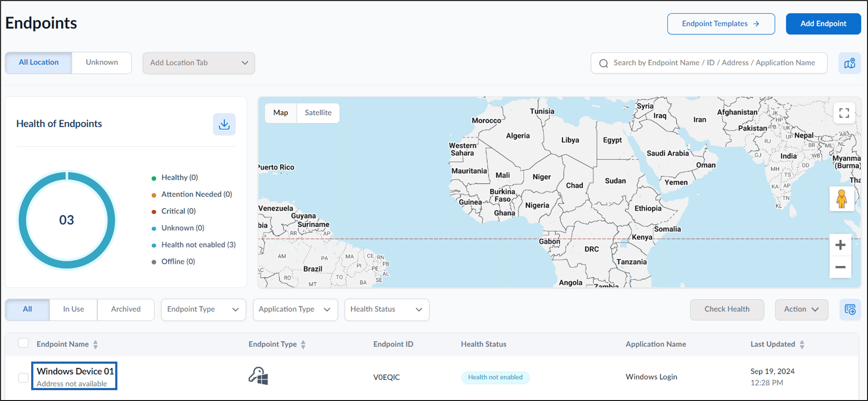Open the table column settings icon
This screenshot has width=868, height=401.
coord(850,310)
